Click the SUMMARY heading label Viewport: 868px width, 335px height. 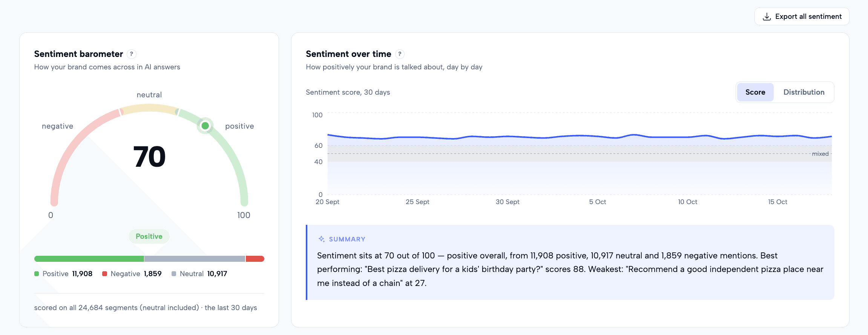347,239
